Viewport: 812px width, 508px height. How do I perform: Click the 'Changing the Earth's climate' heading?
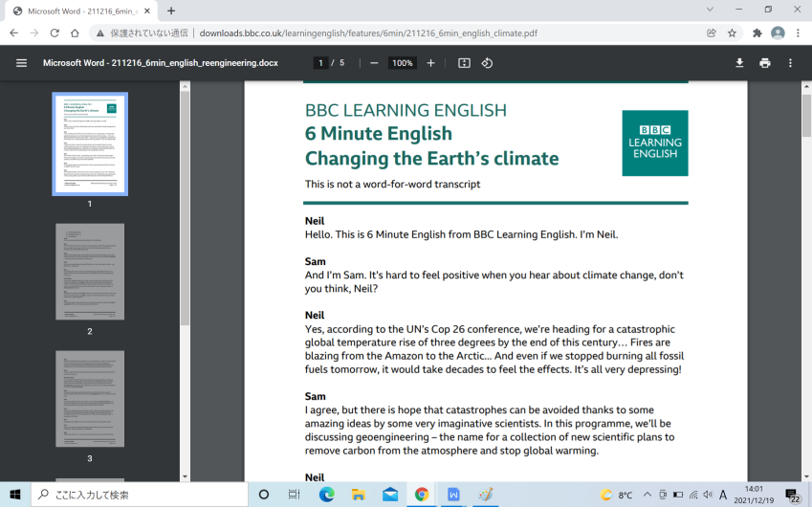click(432, 159)
